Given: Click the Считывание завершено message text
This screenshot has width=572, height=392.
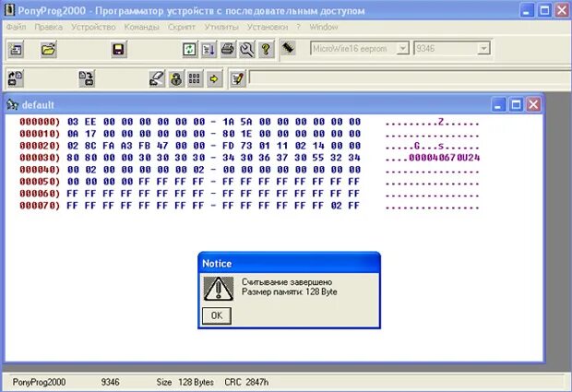Looking at the screenshot, I should [287, 282].
